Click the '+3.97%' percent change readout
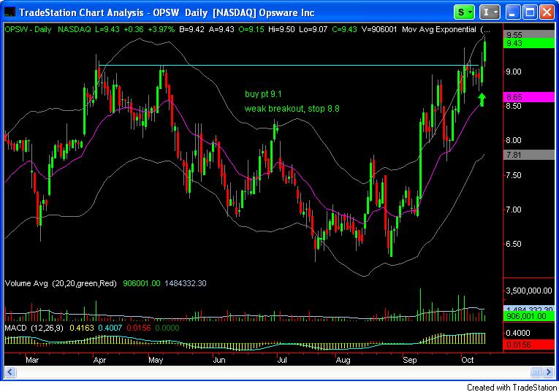This screenshot has width=559, height=392. coord(161,29)
